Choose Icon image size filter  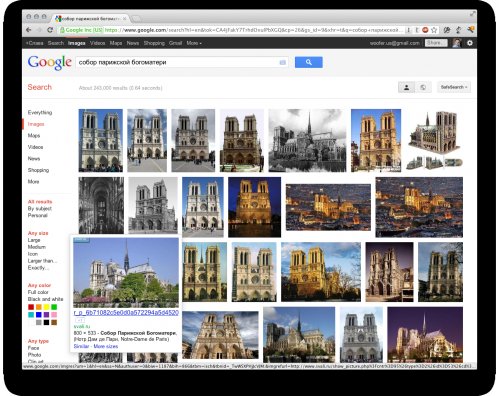pos(33,254)
